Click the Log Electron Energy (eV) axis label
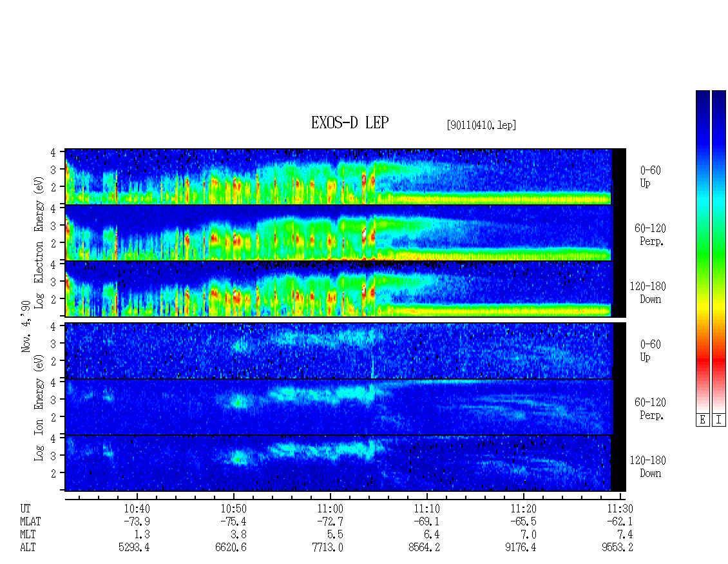 click(39, 242)
